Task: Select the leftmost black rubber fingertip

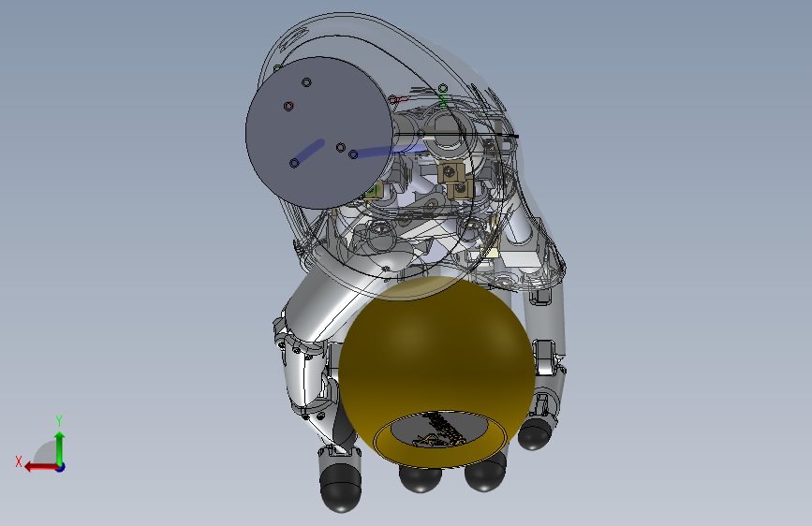Action: coord(340,489)
